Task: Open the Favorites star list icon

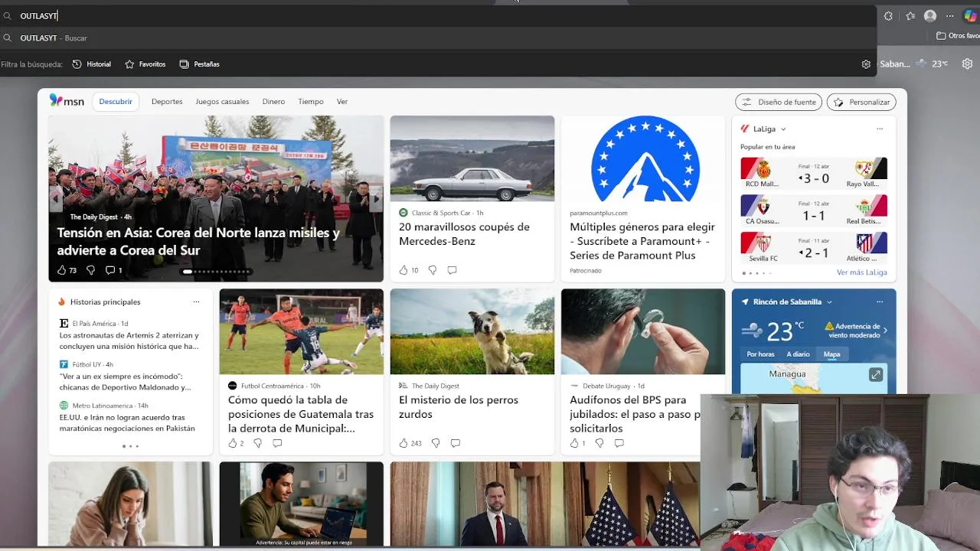Action: click(910, 15)
